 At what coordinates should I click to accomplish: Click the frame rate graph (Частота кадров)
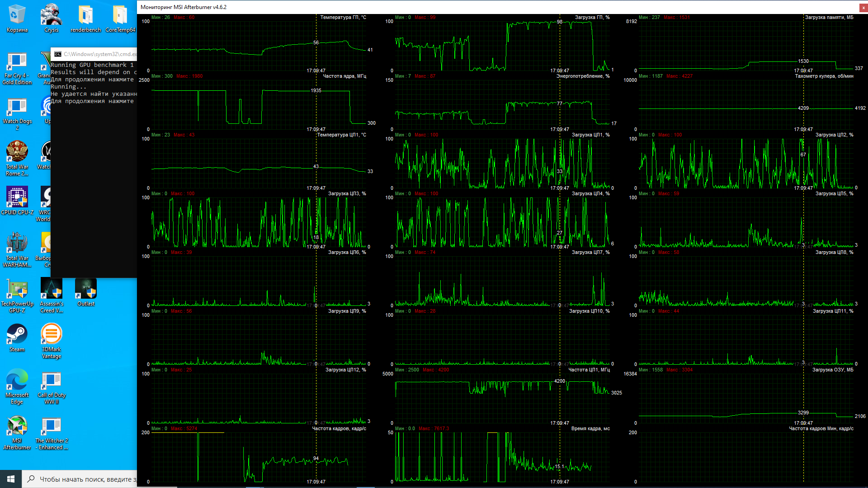(x=259, y=456)
